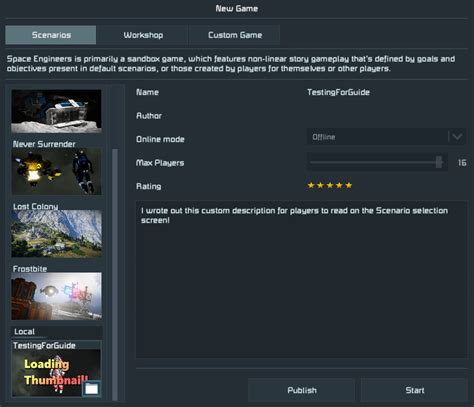The image size is (474, 407).
Task: Click the Author label
Action: pyautogui.click(x=149, y=116)
